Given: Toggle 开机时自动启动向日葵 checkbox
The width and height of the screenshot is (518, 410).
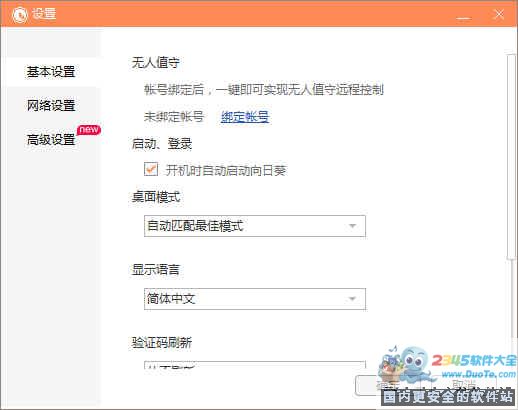Looking at the screenshot, I should (151, 169).
